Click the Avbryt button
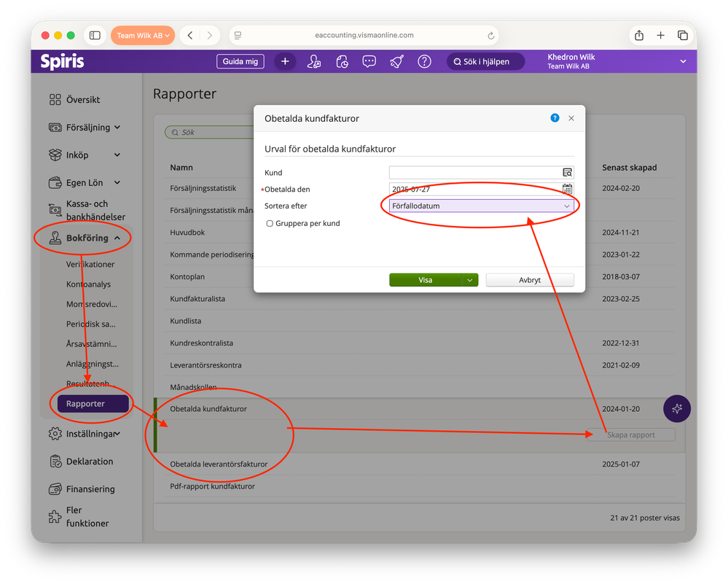This screenshot has height=584, width=728. (530, 280)
